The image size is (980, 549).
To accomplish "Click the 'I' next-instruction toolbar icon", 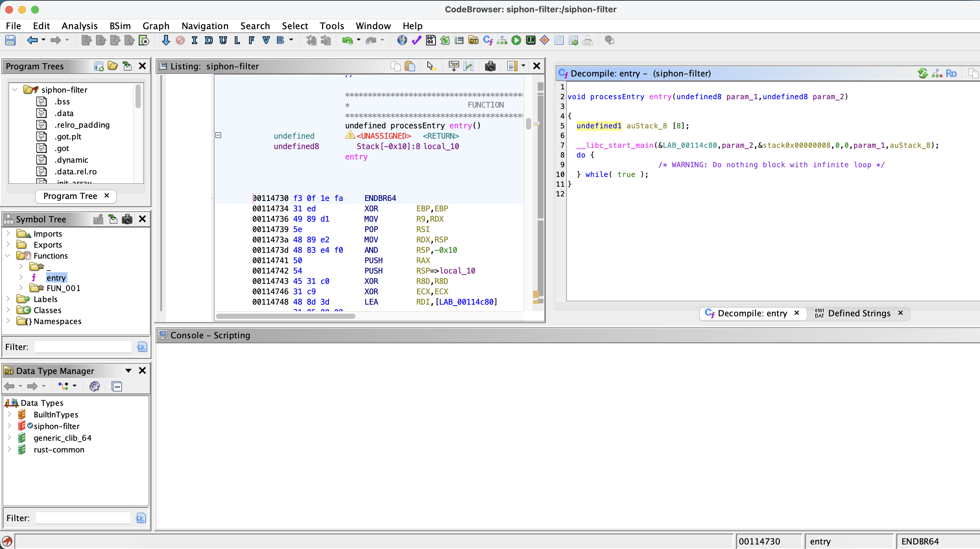I will (194, 40).
